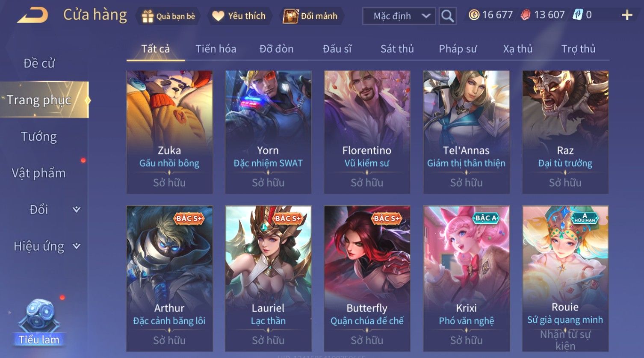Open Vật phẩm sidebar section
Viewport: 644px width, 358px height.
pos(39,173)
